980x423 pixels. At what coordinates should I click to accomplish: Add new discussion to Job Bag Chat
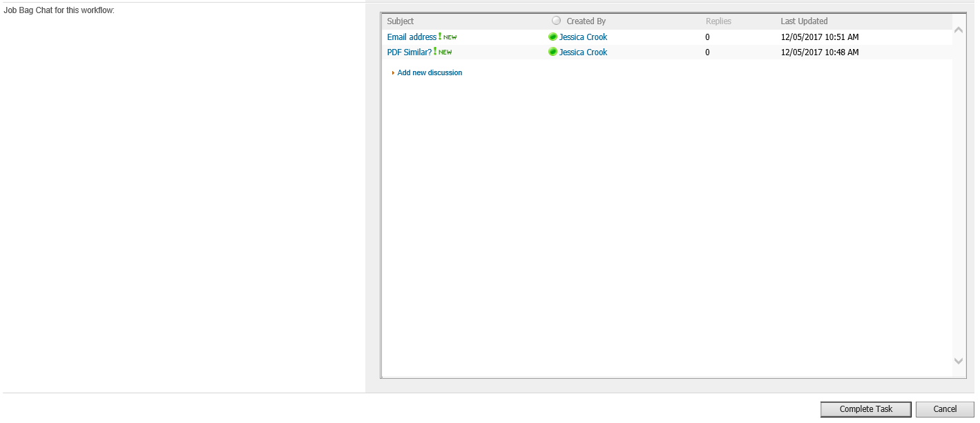(x=430, y=72)
